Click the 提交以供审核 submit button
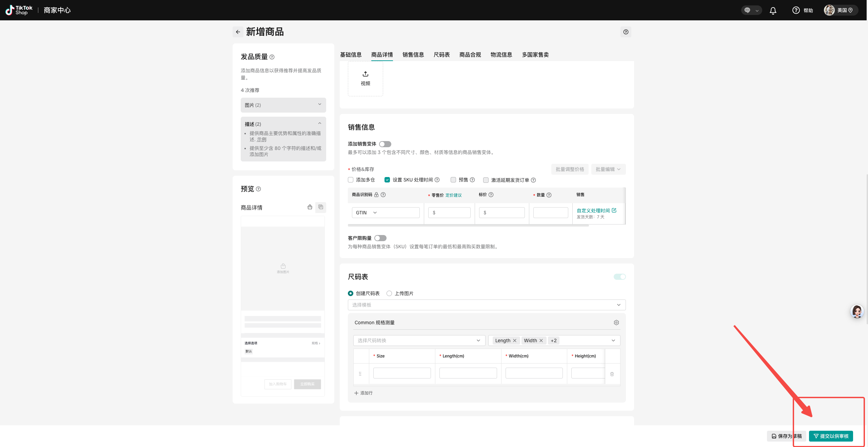Screen dimensions: 868x447 tap(831, 436)
